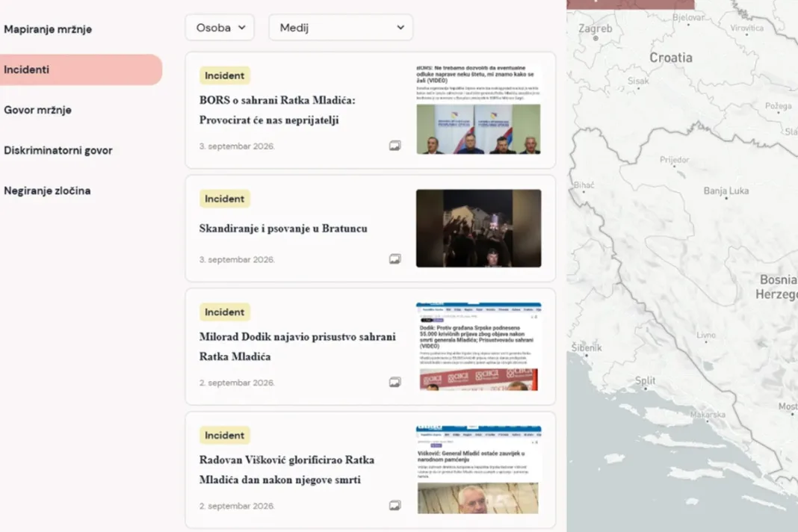This screenshot has width=798, height=532.
Task: Click Bihać label on the map
Action: (584, 185)
